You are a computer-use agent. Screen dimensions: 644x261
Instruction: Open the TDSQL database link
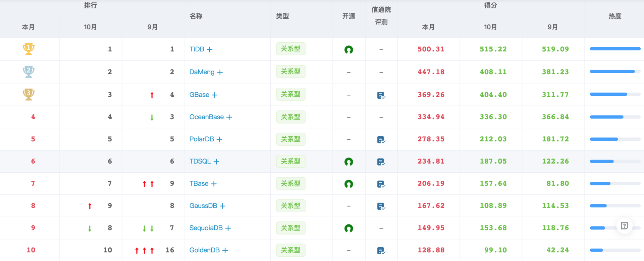[x=200, y=161]
